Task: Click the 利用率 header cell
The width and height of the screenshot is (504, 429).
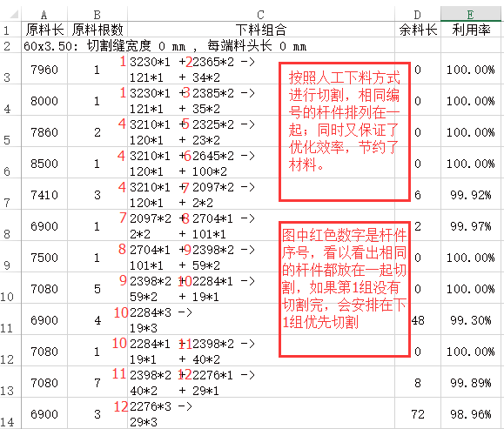Action: (x=470, y=30)
